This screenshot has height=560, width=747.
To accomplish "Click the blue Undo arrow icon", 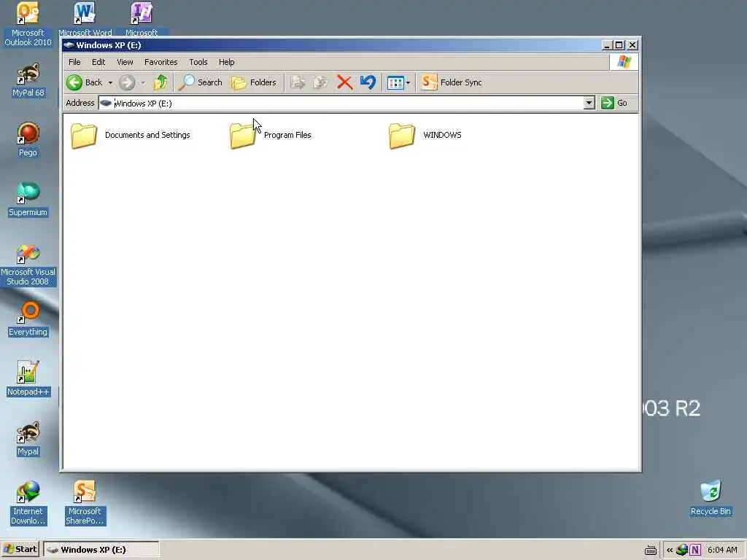I will 368,82.
